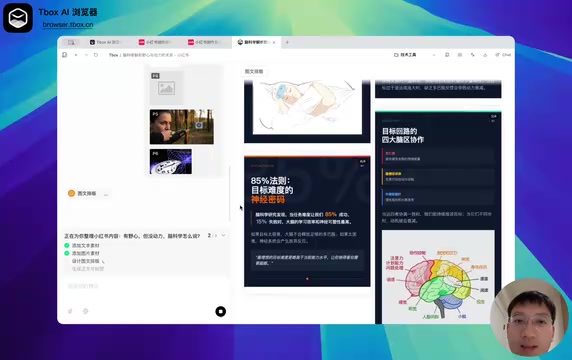572x360 pixels.
Task: Go forward with the forward arrow
Action: [x=86, y=55]
